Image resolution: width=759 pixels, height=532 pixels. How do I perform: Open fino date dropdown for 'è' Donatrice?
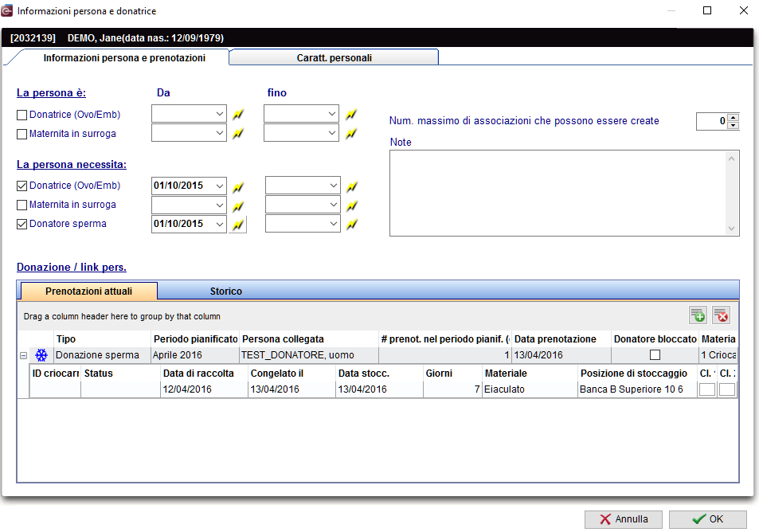coord(332,114)
